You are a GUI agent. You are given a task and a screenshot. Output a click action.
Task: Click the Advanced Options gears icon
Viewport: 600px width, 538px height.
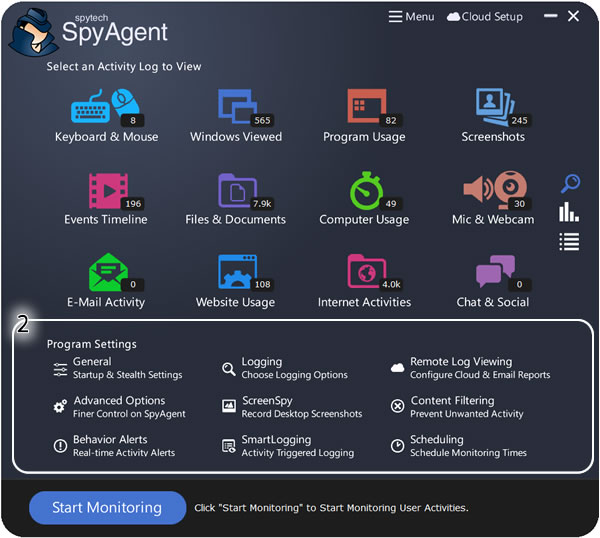coord(60,406)
